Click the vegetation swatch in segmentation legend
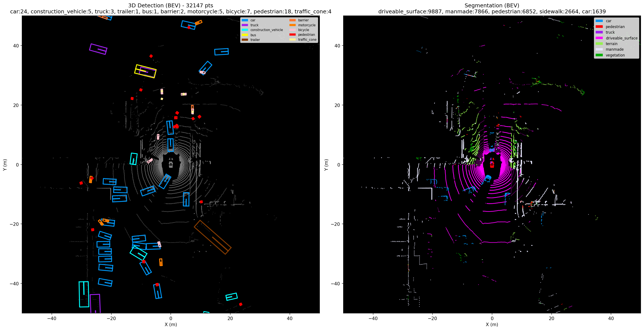 coord(599,55)
